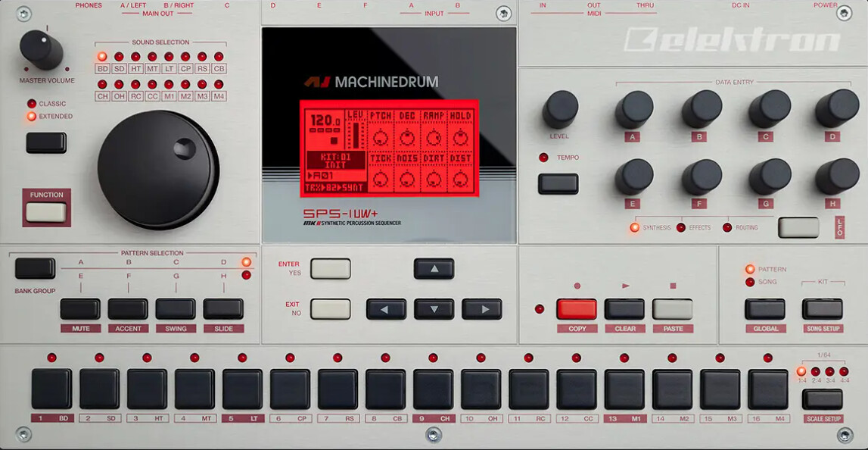
Task: Toggle trig key 11 RC
Action: 529,389
